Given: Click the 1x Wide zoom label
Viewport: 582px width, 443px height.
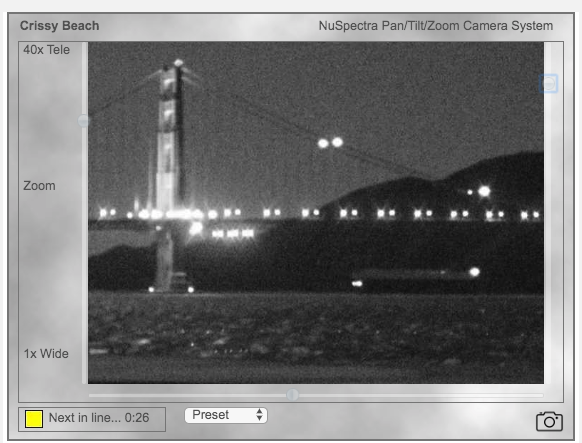Looking at the screenshot, I should (46, 354).
